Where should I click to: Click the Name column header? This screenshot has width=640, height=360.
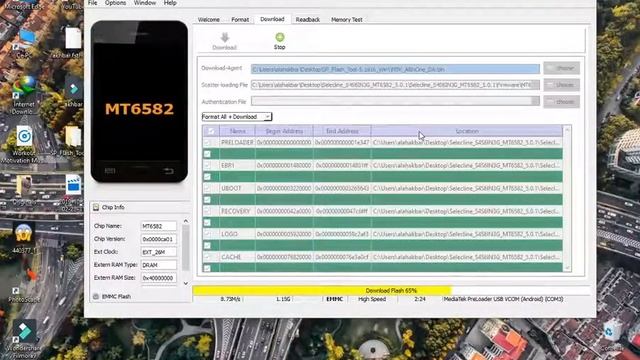coord(238,131)
